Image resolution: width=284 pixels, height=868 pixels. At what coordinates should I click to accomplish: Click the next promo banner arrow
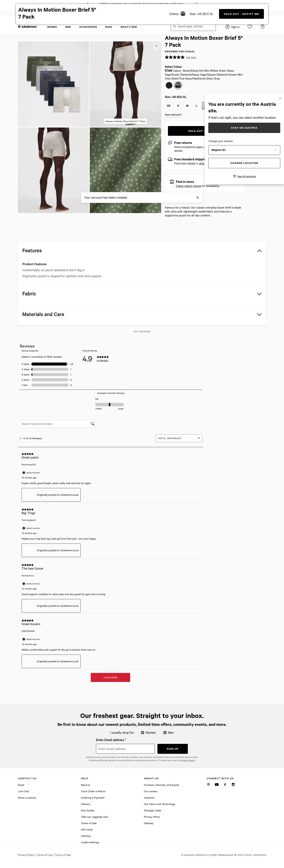click(197, 3)
